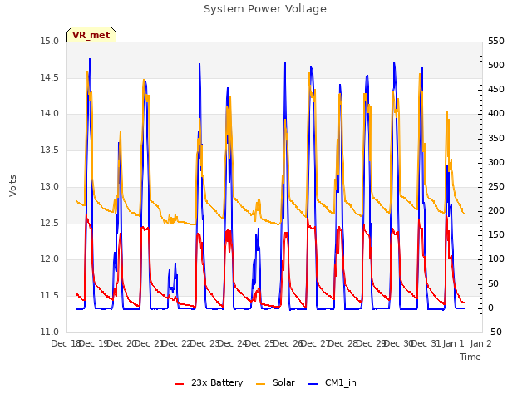Viewport: 532px width, 399px height.
Task: Click the 11.5 left axis tick label
Action: [50, 296]
